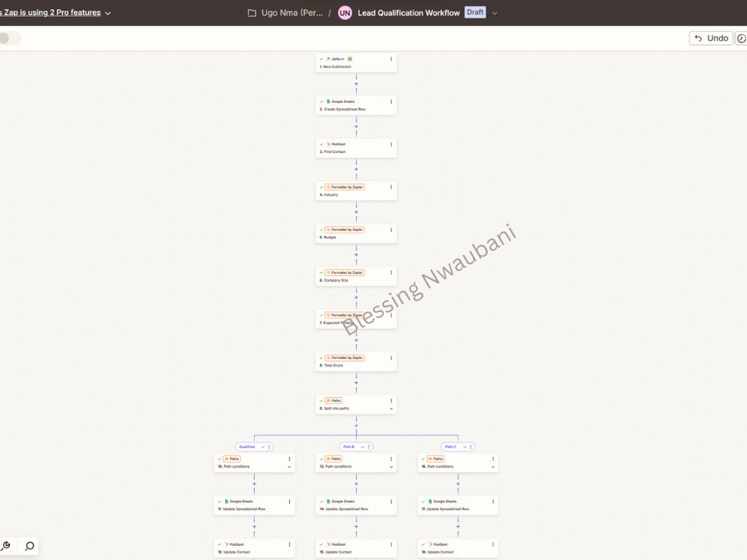747x560 pixels.
Task: Open three-dot menu of Path C label
Action: (x=471, y=447)
